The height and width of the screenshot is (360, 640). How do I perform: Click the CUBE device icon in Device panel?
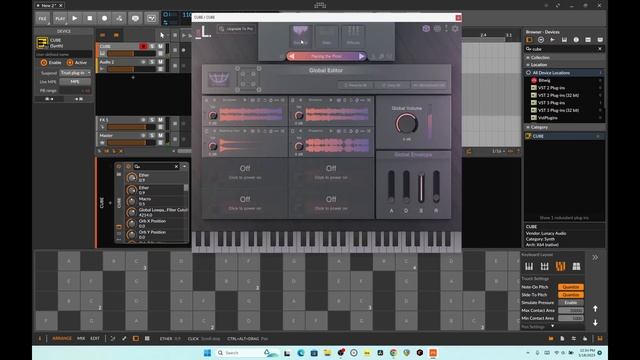(42, 42)
